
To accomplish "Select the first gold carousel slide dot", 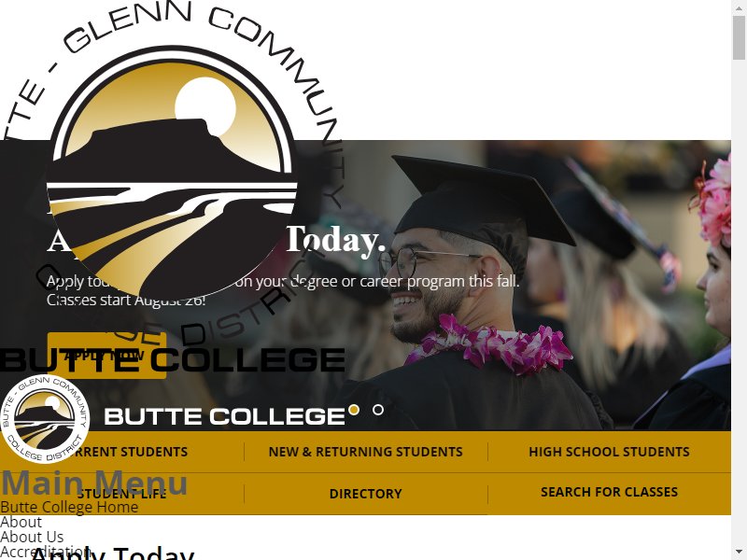I will tap(354, 410).
